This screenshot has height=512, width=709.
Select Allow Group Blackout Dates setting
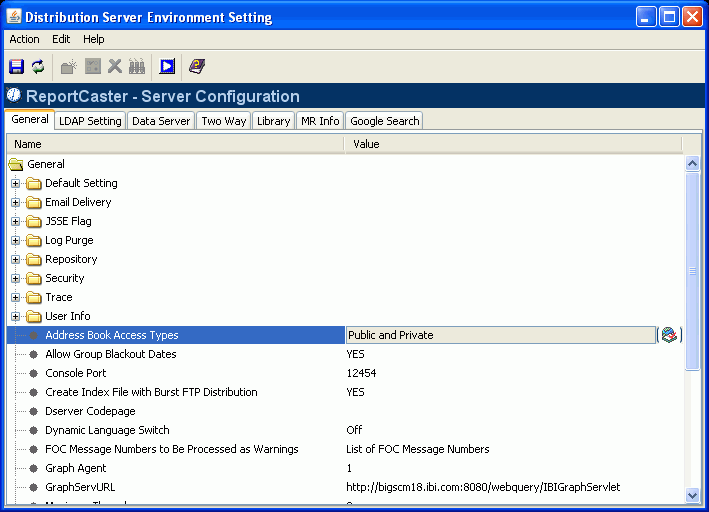tap(111, 354)
